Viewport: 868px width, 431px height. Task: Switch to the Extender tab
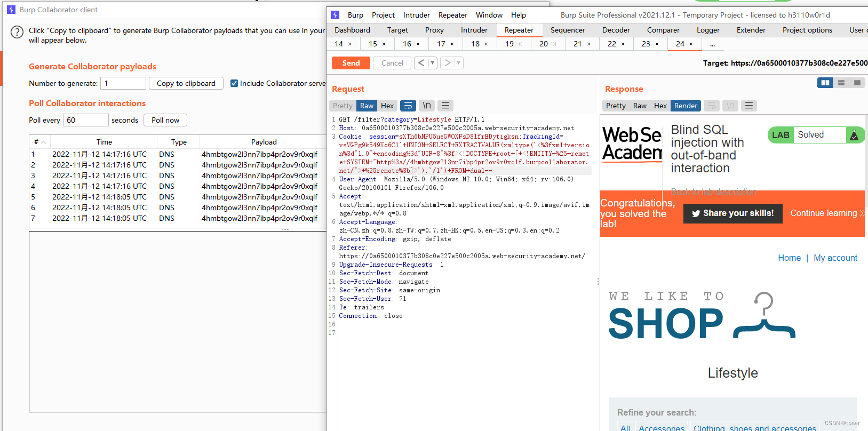pyautogui.click(x=751, y=30)
